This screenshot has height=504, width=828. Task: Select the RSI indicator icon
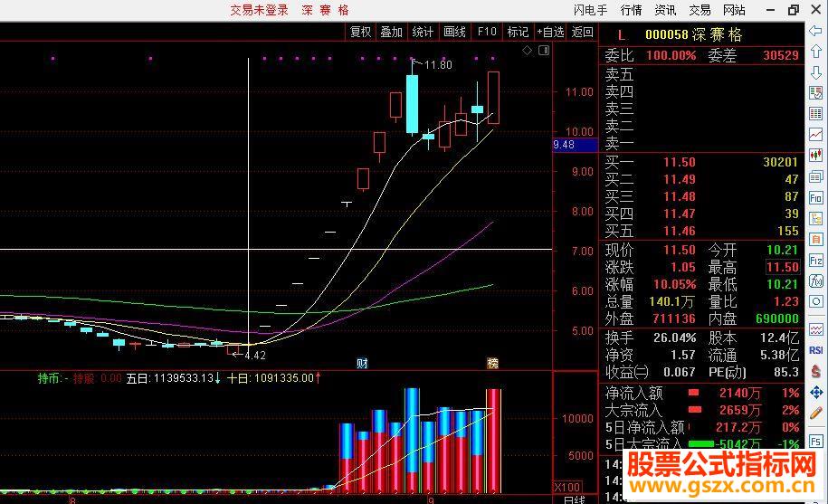coord(816,350)
